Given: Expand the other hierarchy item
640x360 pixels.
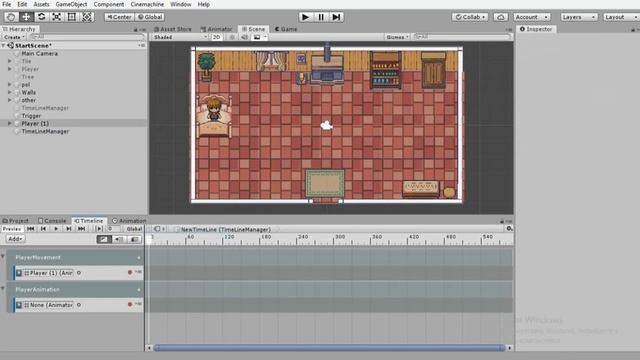Looking at the screenshot, I should click(x=10, y=100).
